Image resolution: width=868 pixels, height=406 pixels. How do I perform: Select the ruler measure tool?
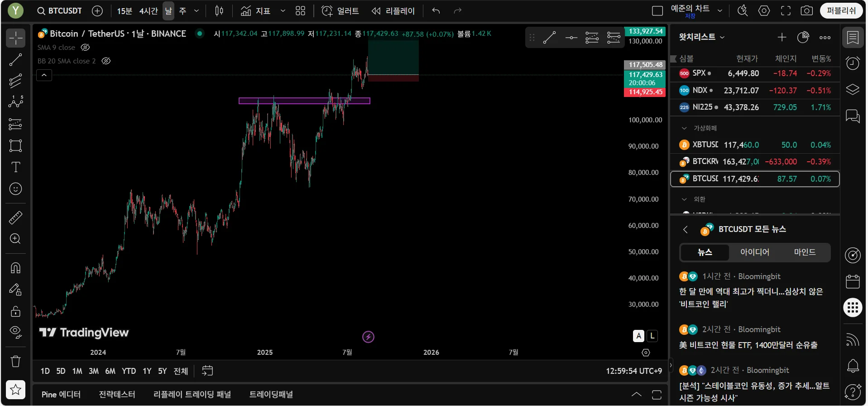[16, 217]
